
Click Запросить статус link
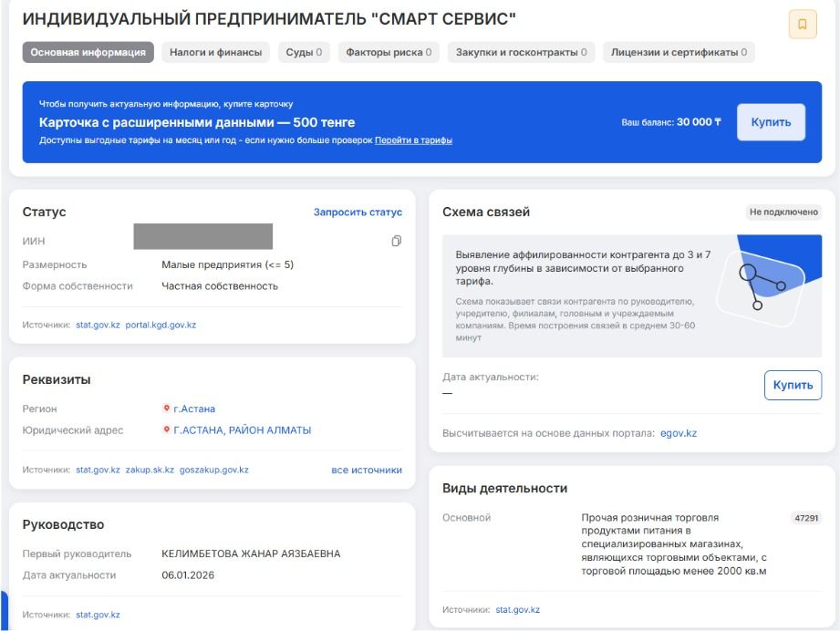[358, 212]
